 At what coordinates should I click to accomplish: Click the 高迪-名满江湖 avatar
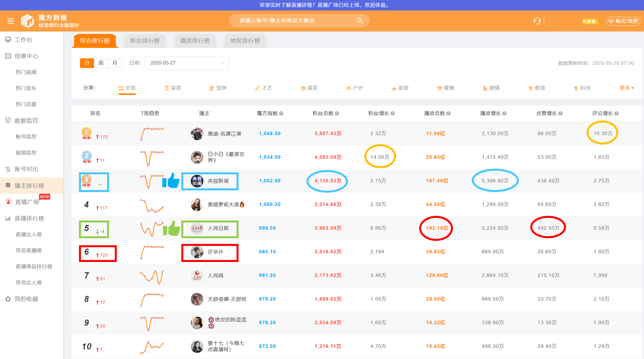[197, 133]
